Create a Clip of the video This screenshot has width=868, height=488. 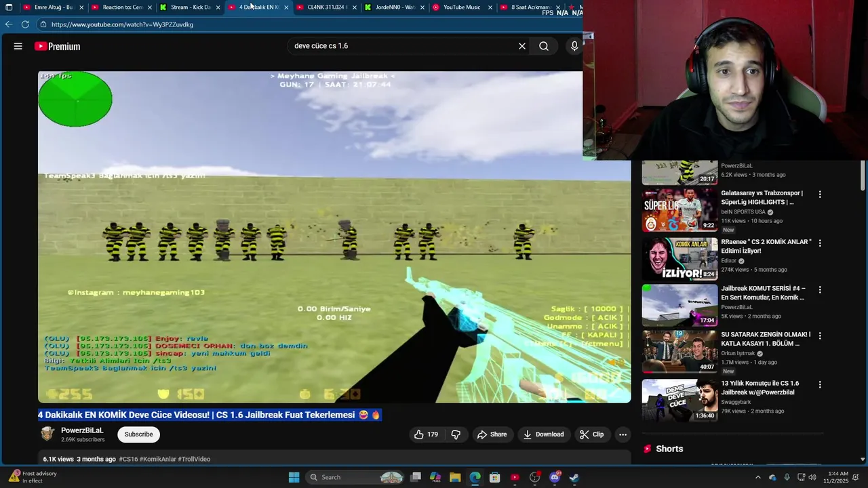(x=591, y=434)
